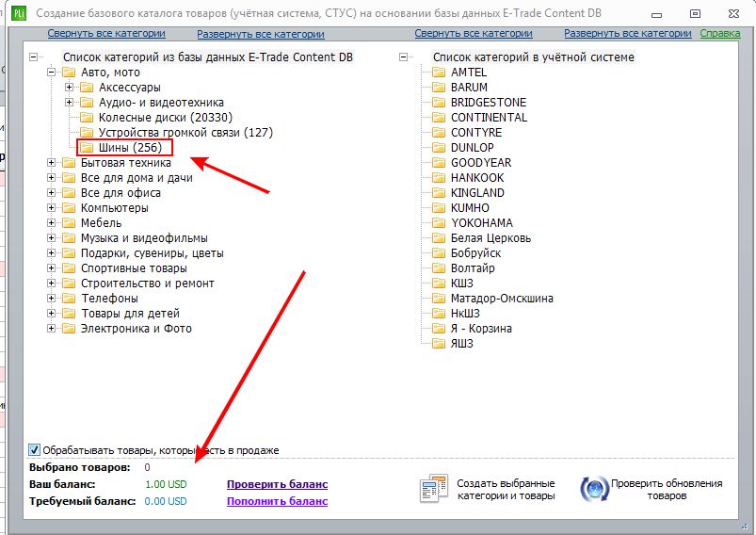This screenshot has width=756, height=535.
Task: Click the folder icon next to Устройства громкой связи
Action: 87,132
